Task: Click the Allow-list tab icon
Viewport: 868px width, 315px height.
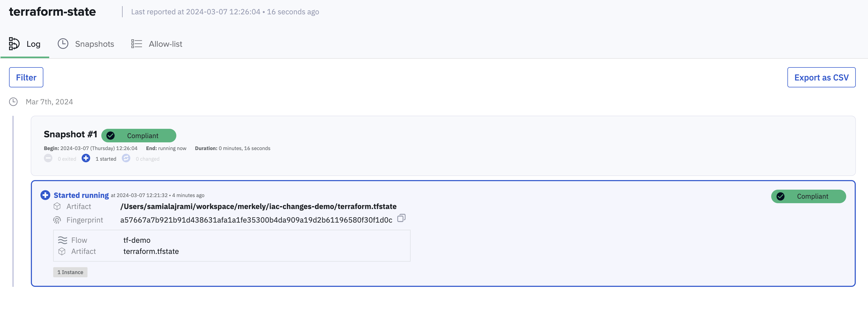Action: tap(136, 44)
